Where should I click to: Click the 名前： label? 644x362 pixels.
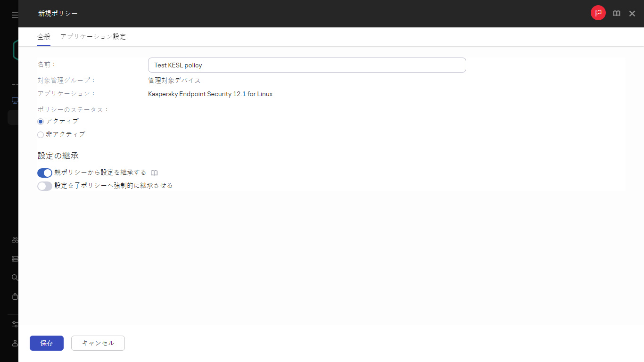(47, 65)
